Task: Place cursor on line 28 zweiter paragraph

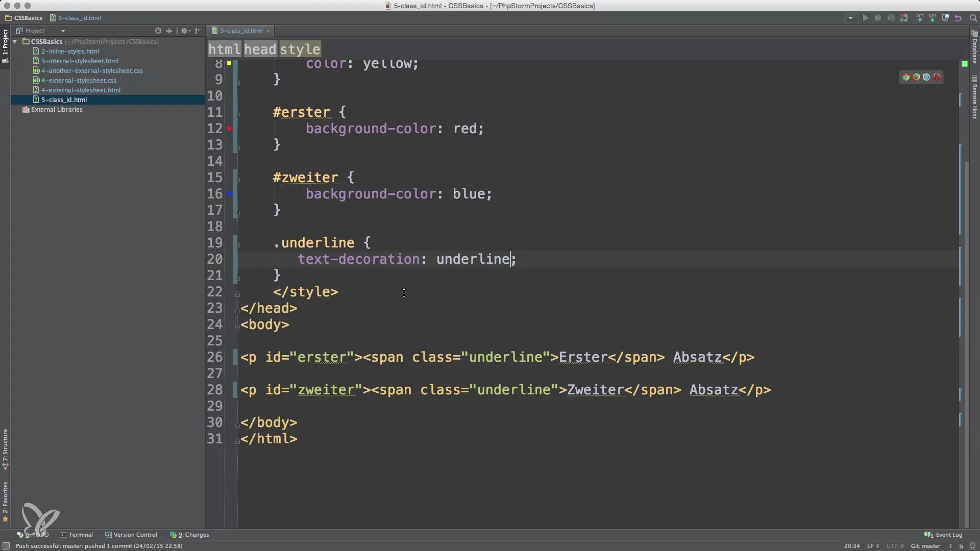Action: [x=505, y=390]
